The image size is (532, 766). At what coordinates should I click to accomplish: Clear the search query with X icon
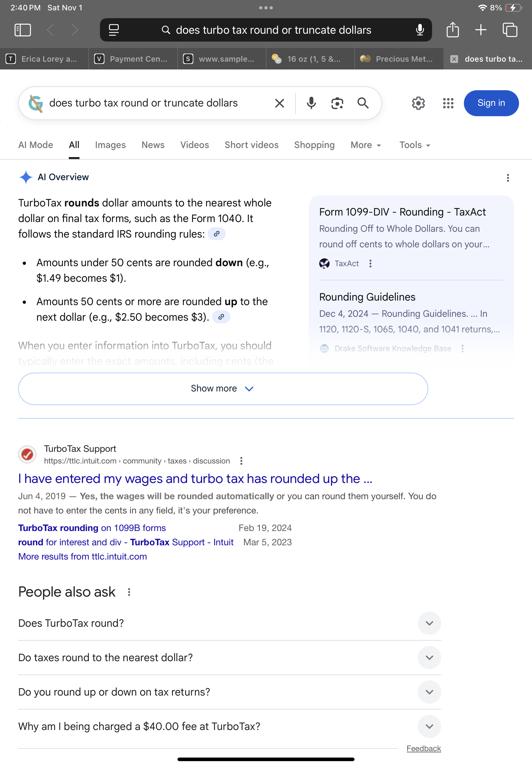pos(279,103)
